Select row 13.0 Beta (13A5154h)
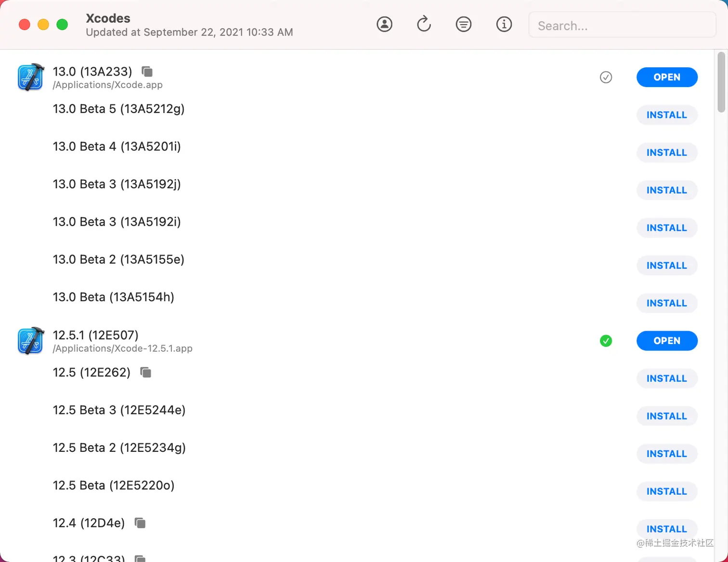Viewport: 728px width, 562px height. click(x=113, y=297)
